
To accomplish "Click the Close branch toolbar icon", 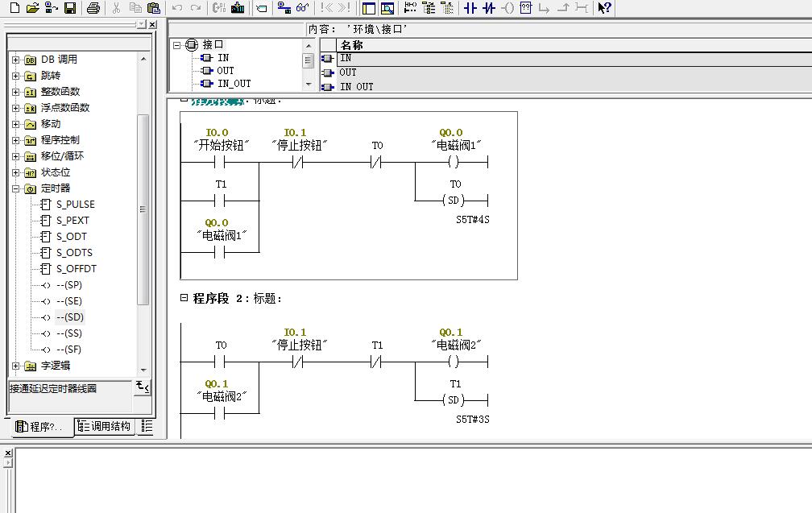I will point(563,8).
